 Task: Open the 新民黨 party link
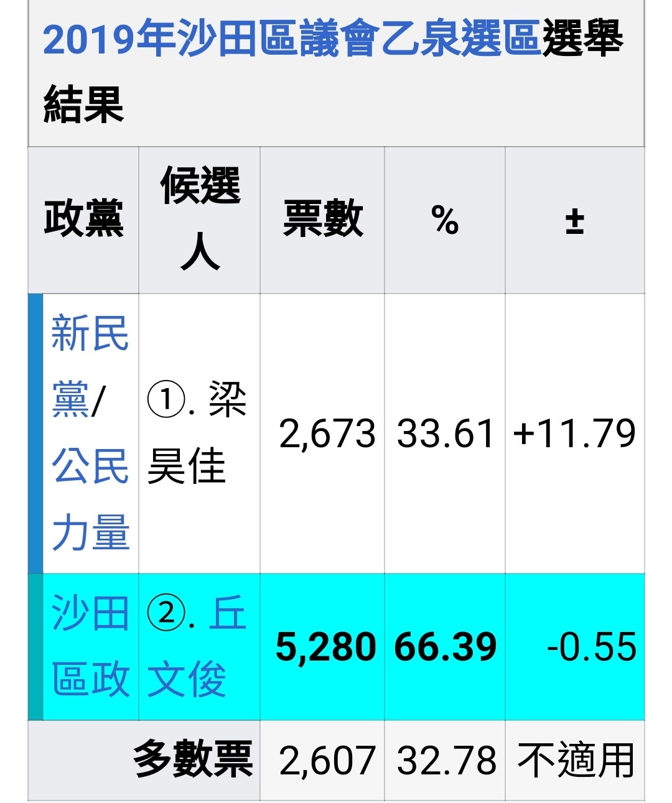90,366
